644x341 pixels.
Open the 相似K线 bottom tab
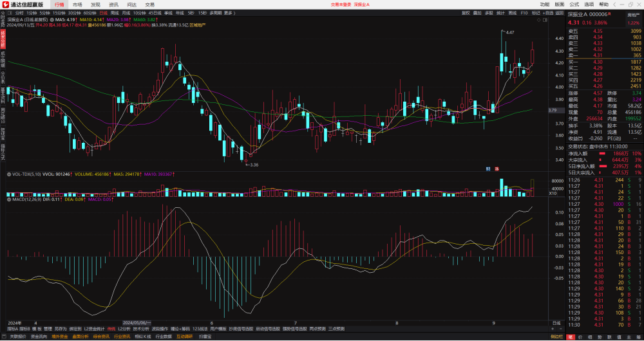pyautogui.click(x=142, y=336)
